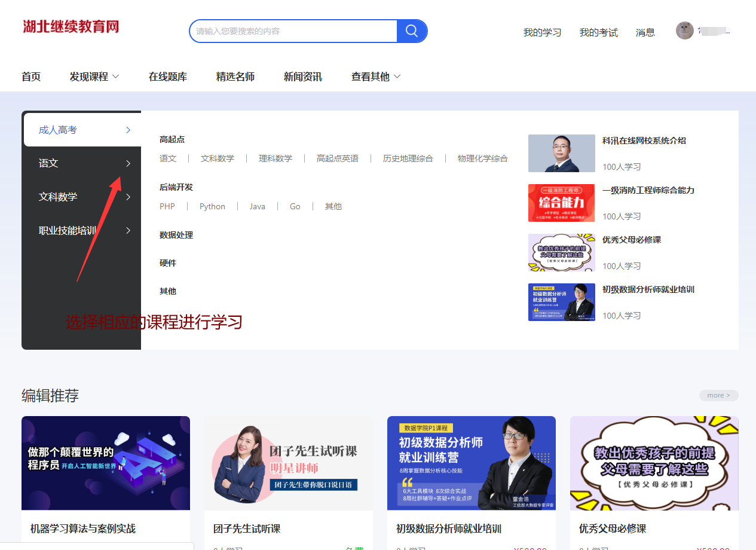
Task: Select the 首页 menu item
Action: [x=30, y=77]
